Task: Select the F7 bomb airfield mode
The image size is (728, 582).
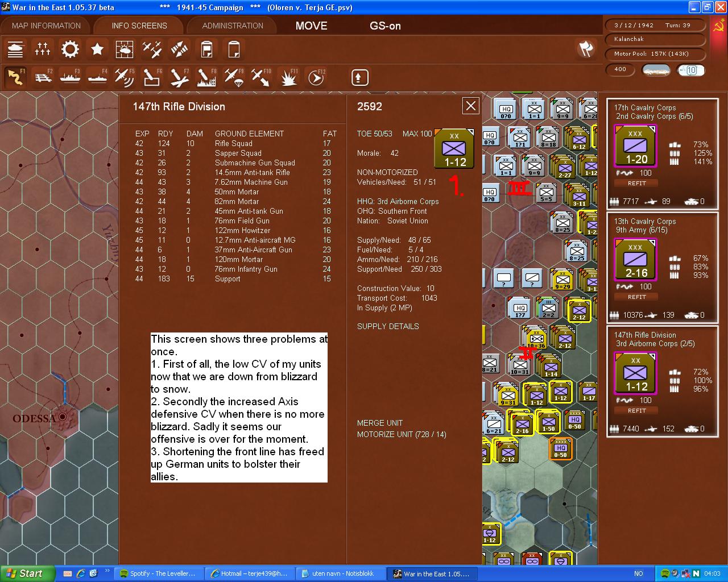Action: pyautogui.click(x=179, y=77)
